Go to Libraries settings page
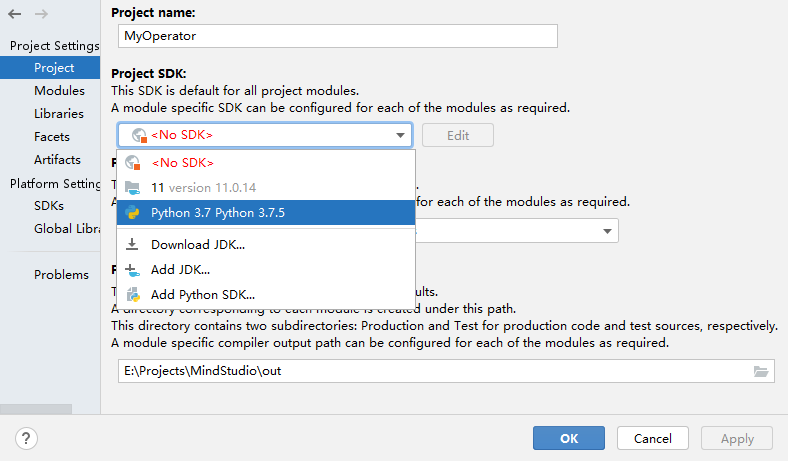The width and height of the screenshot is (788, 461). tap(59, 114)
